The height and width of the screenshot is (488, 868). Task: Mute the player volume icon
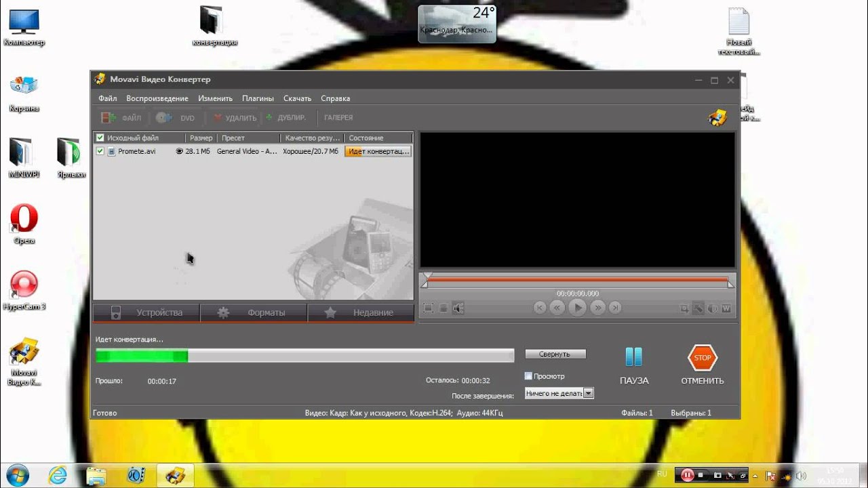458,308
